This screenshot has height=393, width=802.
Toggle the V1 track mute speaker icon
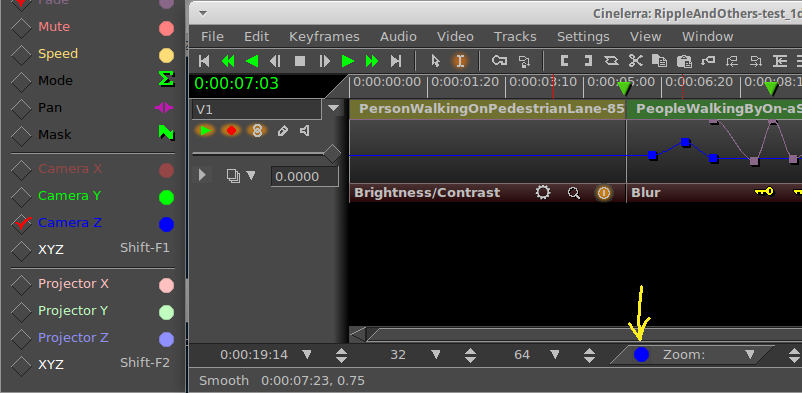305,131
